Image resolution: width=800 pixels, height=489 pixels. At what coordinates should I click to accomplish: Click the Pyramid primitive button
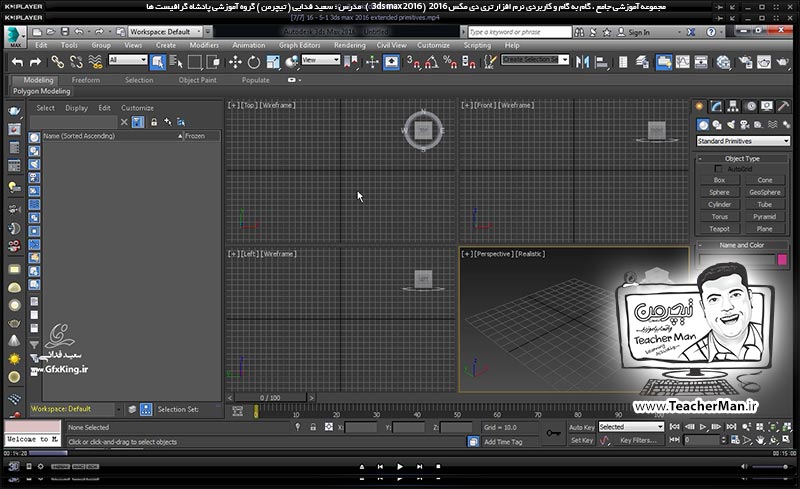(765, 217)
